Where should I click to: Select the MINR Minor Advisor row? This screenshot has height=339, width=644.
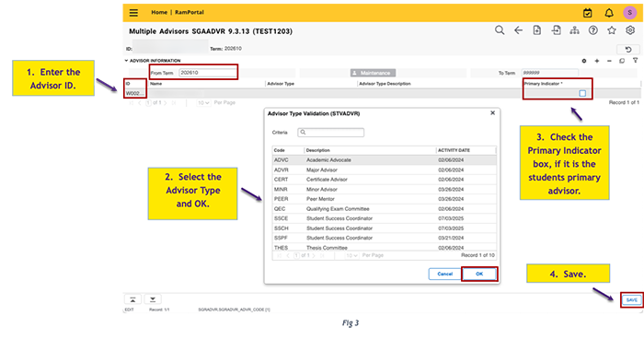coord(384,189)
